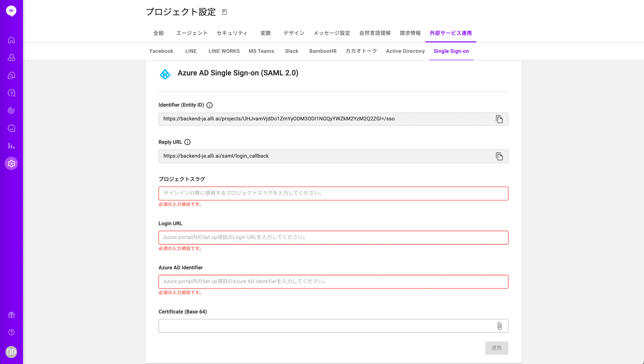Click the 必須の入力項目です error under Azure AD Identifier
Image resolution: width=644 pixels, height=364 pixels.
tap(180, 292)
